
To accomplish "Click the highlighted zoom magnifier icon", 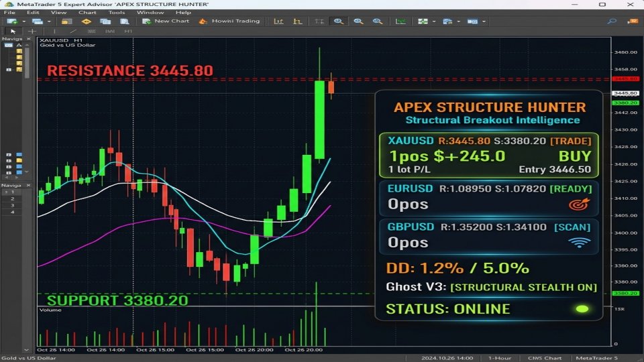I will click(x=338, y=21).
